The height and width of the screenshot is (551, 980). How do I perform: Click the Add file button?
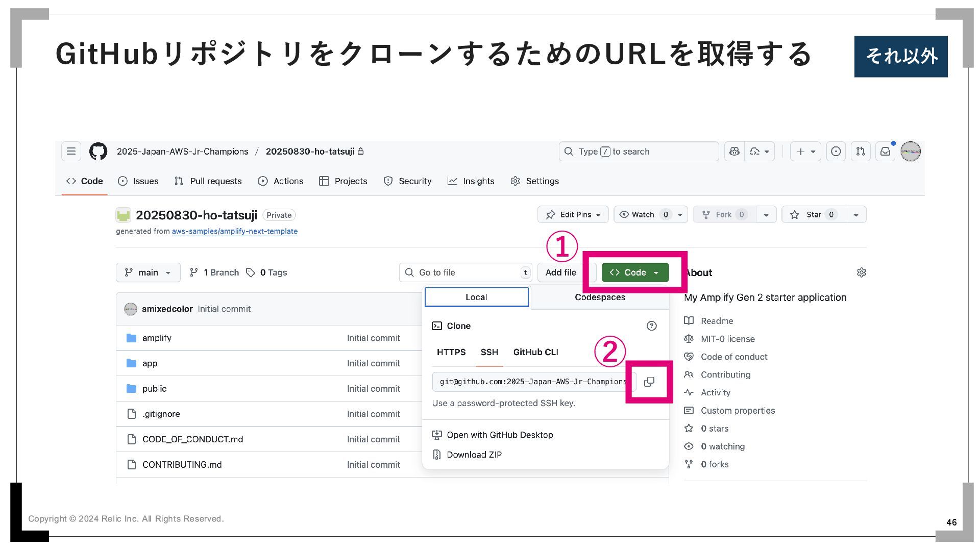[561, 272]
